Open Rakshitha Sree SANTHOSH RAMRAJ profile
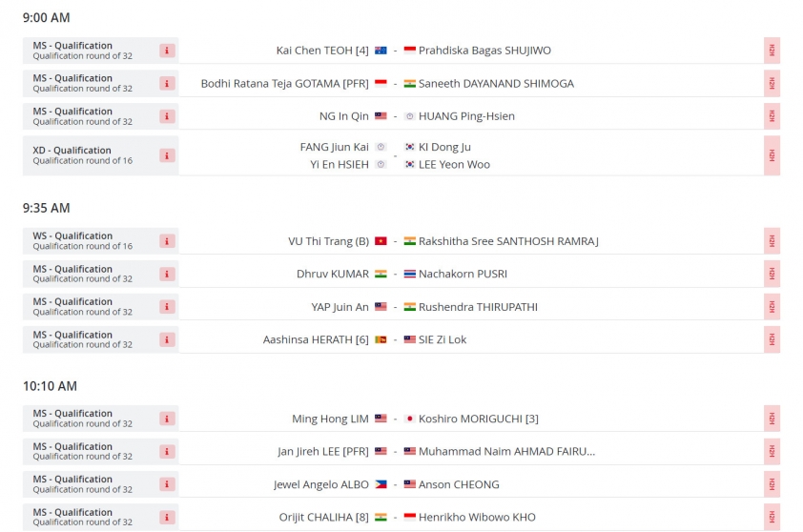 click(x=508, y=241)
